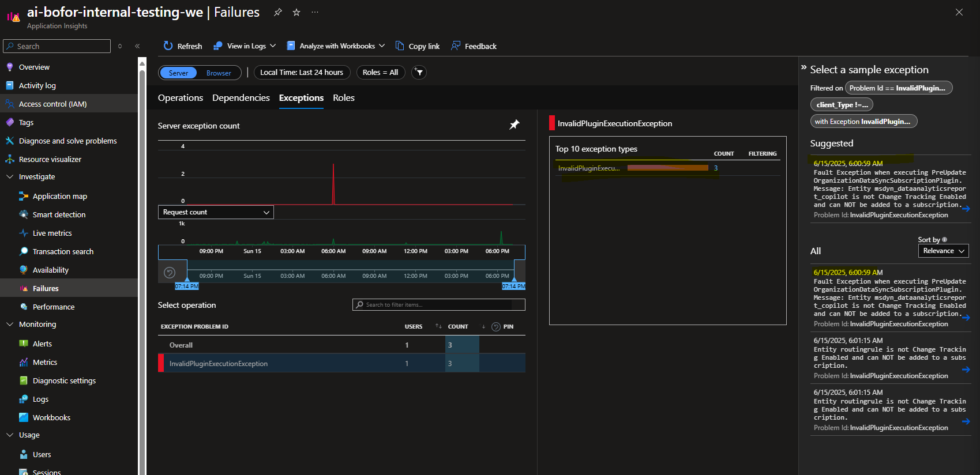Open View in Logs dropdown
980x475 pixels.
[245, 46]
